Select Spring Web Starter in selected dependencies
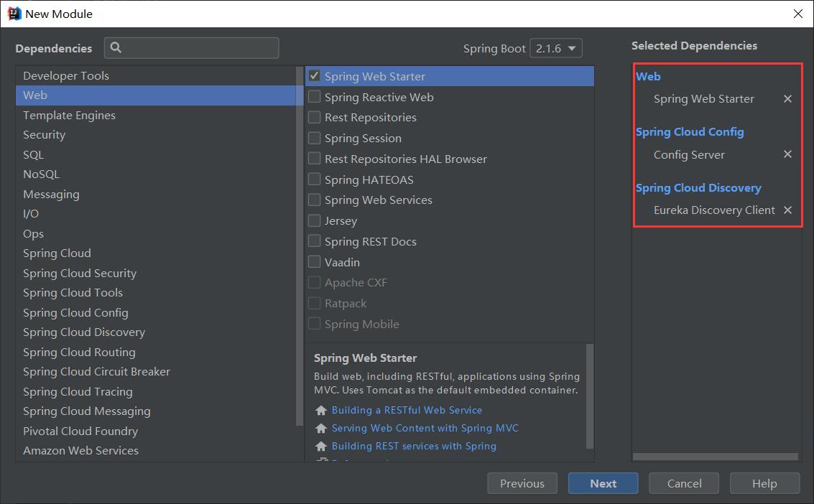Screen dimensions: 814x504 click(x=703, y=98)
